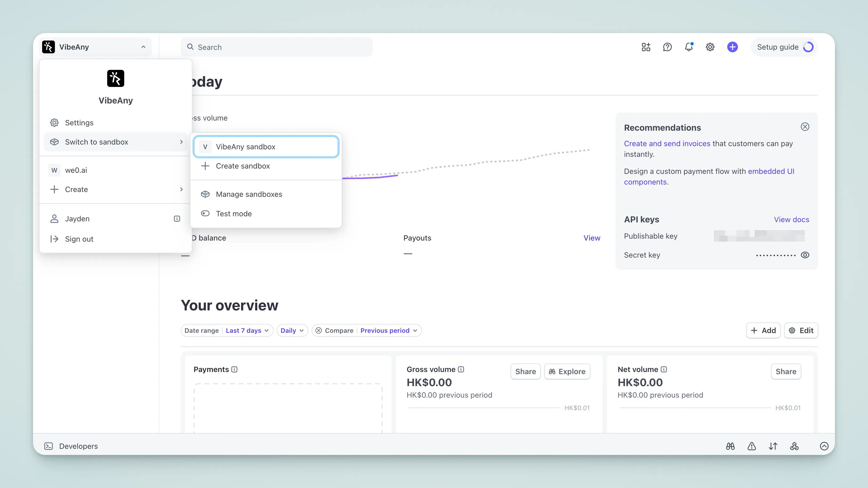The image size is (868, 488).
Task: Reveal the Secret key with the eye toggle
Action: pos(806,255)
